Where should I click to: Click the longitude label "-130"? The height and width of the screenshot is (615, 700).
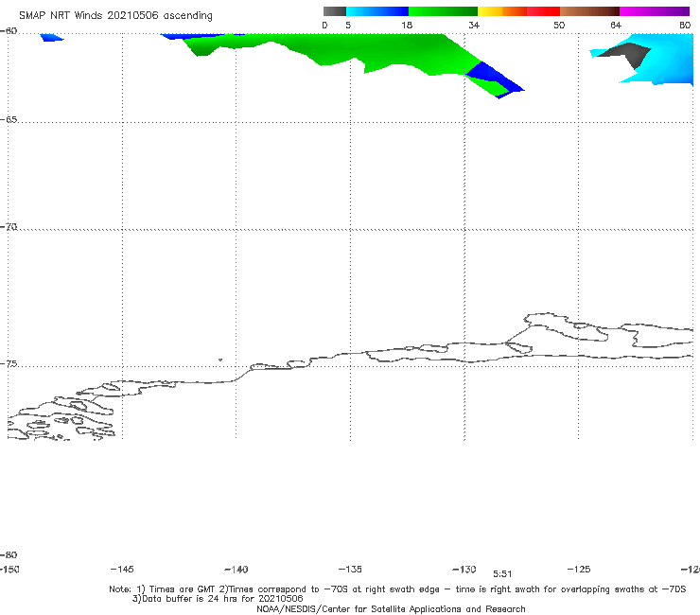click(x=464, y=569)
